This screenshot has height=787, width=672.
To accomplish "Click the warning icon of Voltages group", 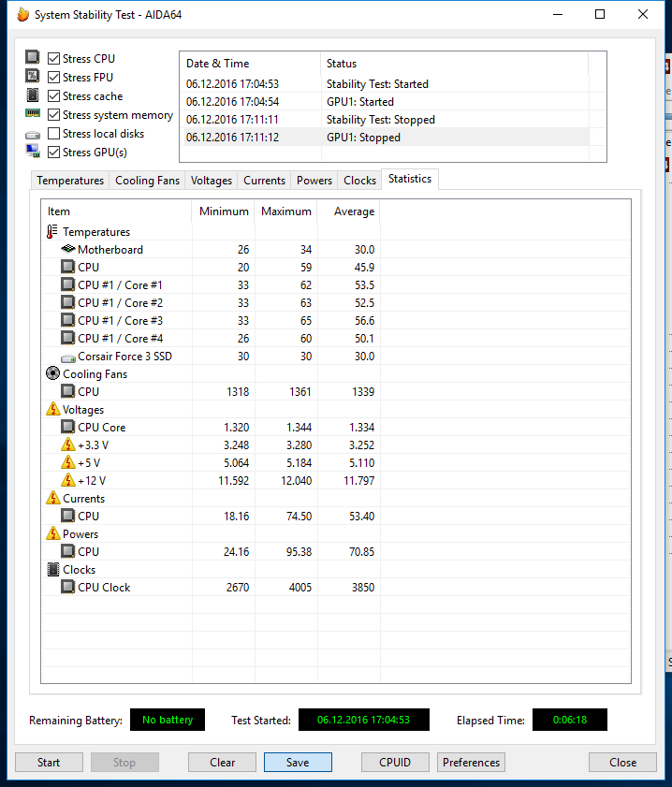I will point(52,409).
